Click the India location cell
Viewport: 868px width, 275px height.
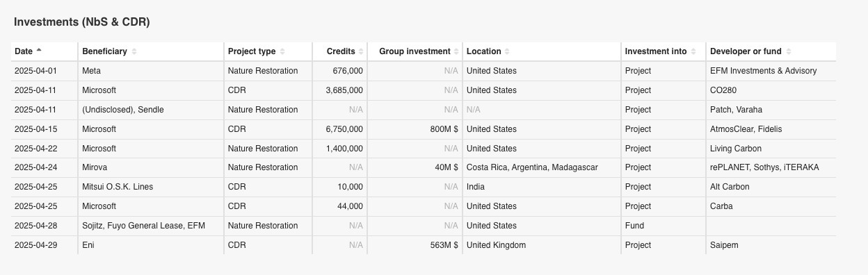point(542,187)
